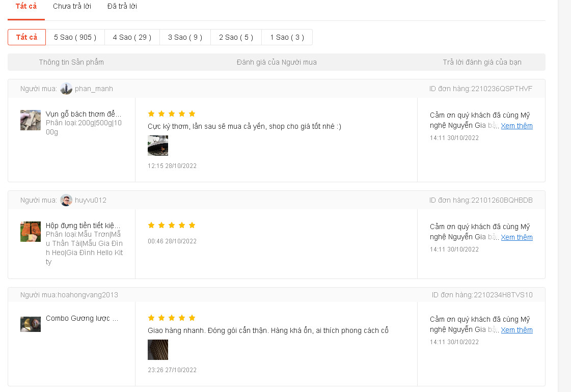Expand reply with Xem thêm for huyvu012

516,237
